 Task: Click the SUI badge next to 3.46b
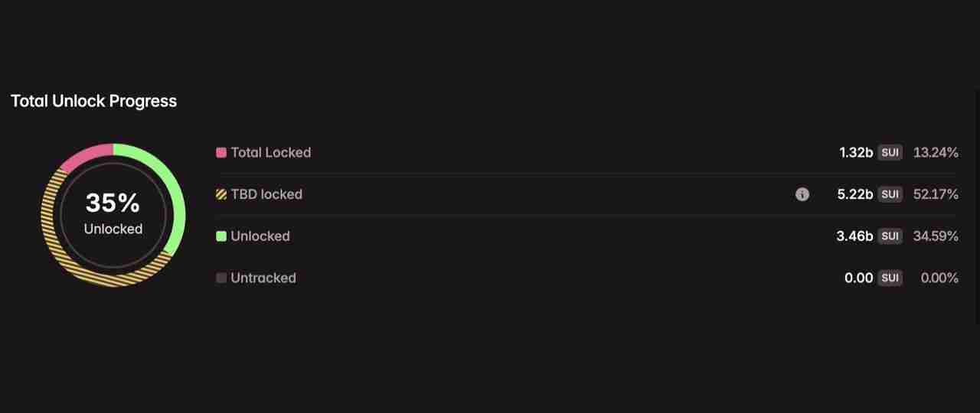(890, 236)
